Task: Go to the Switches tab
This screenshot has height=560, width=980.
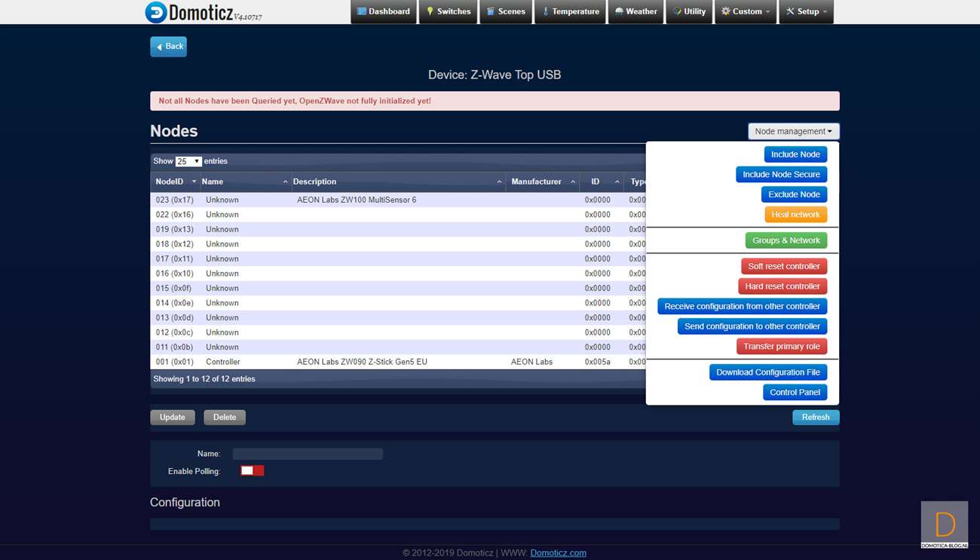Action: [448, 12]
